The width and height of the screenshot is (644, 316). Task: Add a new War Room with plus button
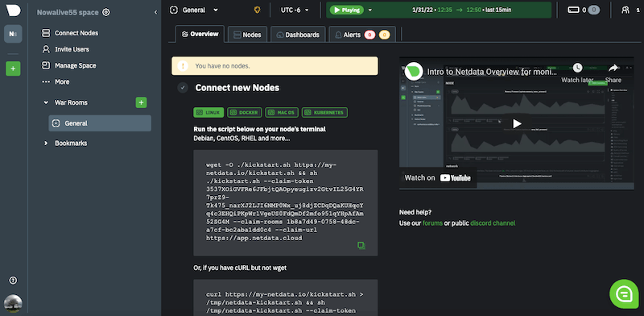tap(142, 102)
